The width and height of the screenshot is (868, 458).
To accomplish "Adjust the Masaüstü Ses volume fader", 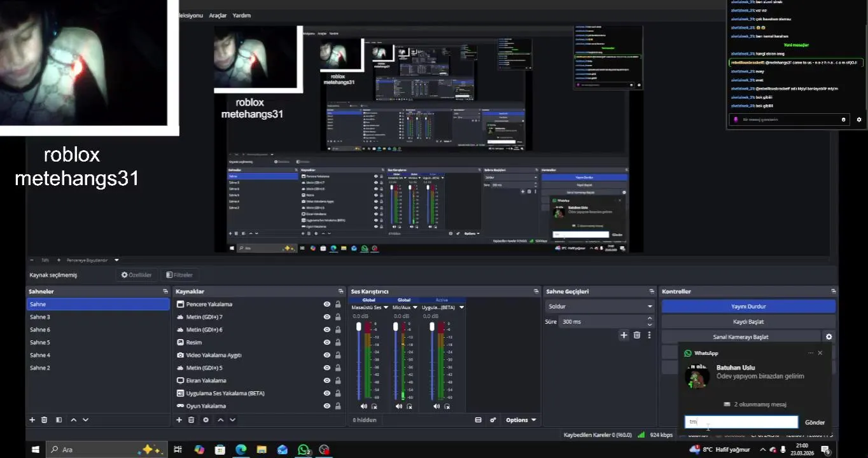I will (359, 326).
